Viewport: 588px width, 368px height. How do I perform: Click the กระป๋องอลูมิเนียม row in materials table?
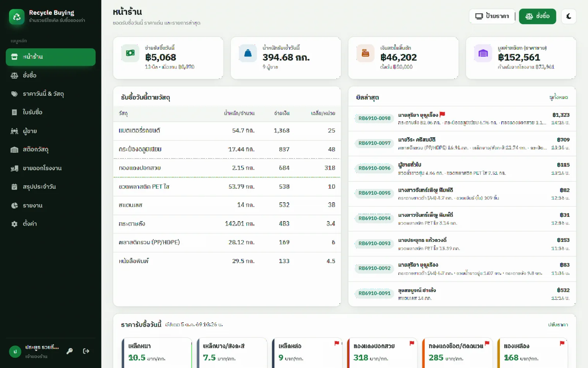(227, 149)
